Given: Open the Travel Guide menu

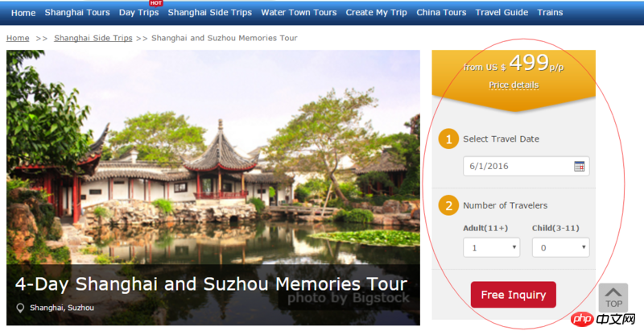Looking at the screenshot, I should point(502,12).
